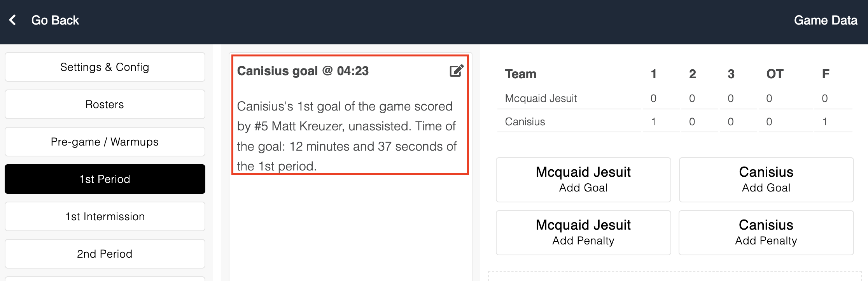Select the 1st Period section
The image size is (868, 281).
(x=105, y=179)
